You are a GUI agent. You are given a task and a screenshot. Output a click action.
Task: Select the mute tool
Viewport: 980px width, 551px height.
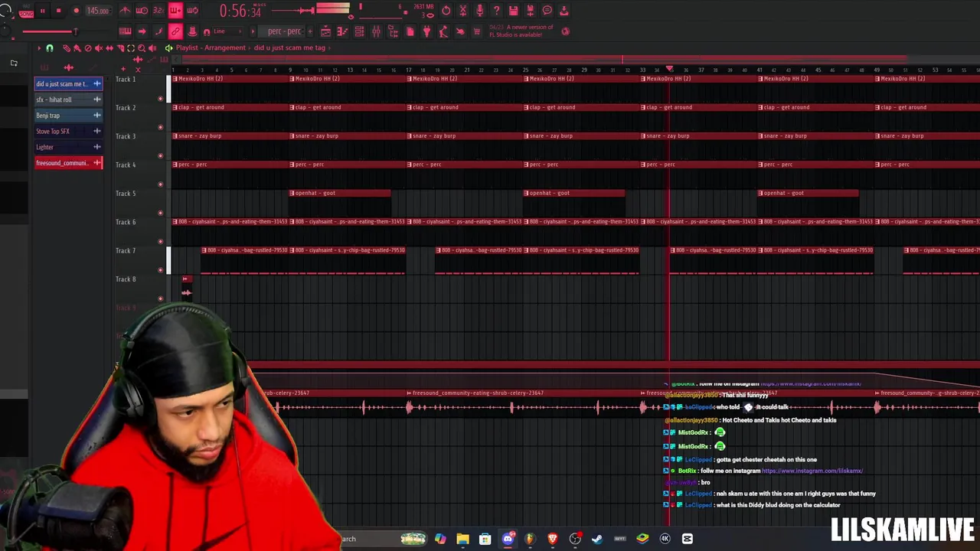(x=99, y=48)
